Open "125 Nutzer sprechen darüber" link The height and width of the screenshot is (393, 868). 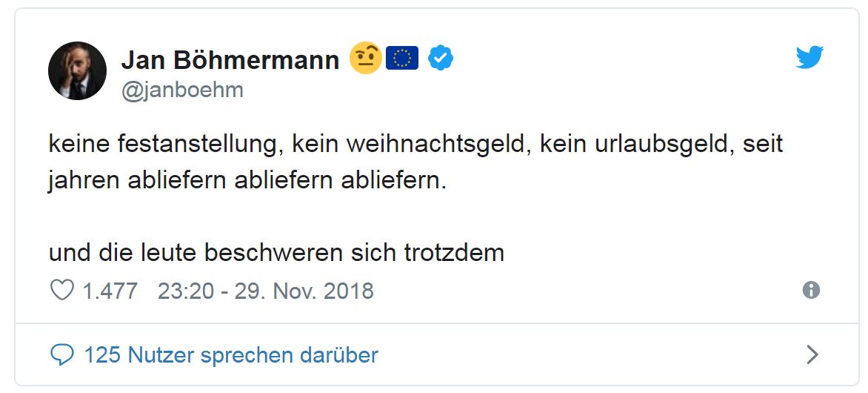coord(231,355)
